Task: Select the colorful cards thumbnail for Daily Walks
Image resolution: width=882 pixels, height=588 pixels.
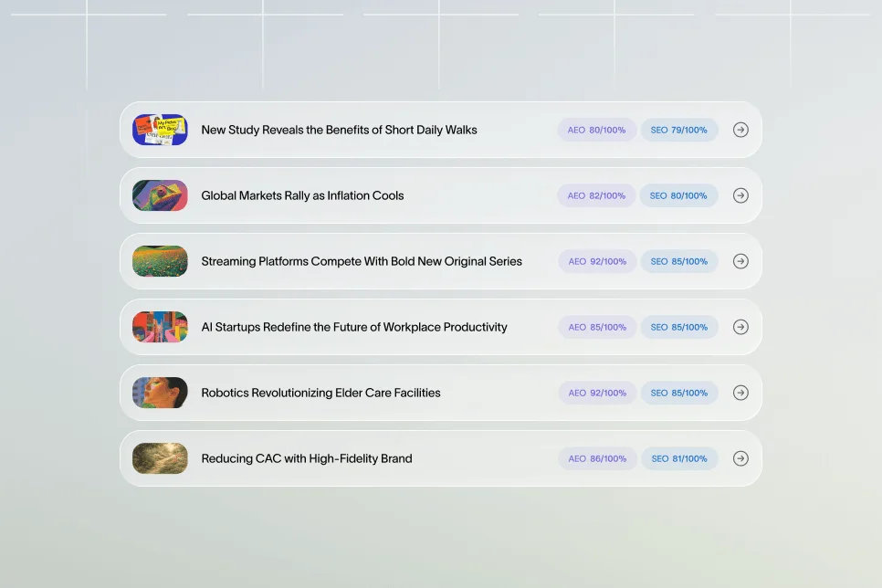Action: 160,130
